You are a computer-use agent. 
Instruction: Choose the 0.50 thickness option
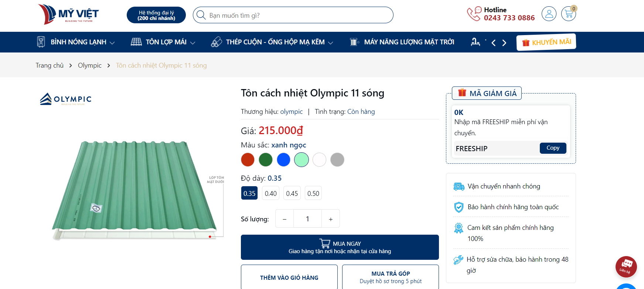[313, 193]
